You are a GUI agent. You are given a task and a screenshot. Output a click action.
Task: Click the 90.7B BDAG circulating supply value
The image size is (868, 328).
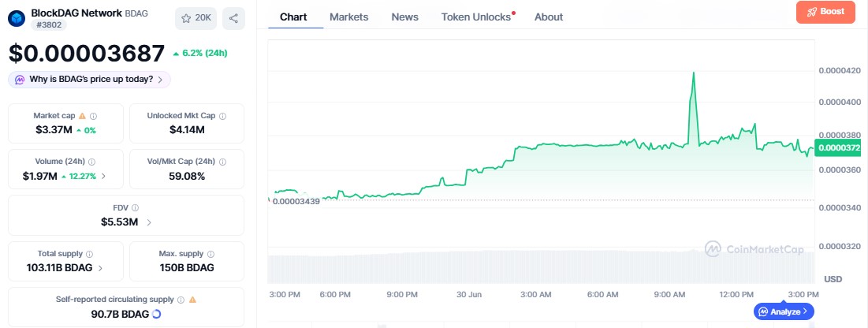120,314
